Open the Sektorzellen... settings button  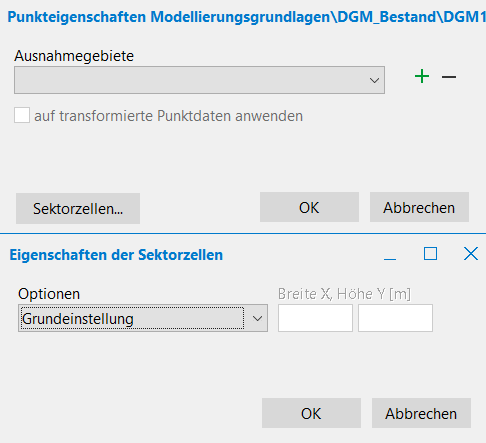click(x=78, y=209)
